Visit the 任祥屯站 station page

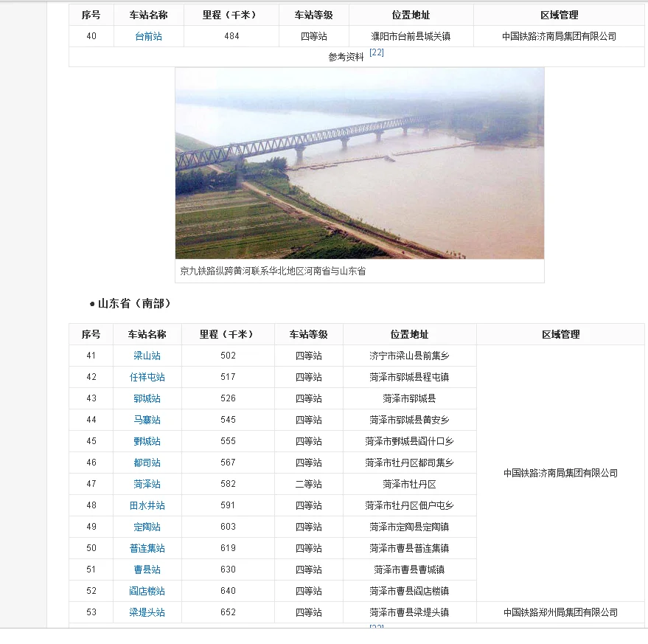click(x=147, y=377)
